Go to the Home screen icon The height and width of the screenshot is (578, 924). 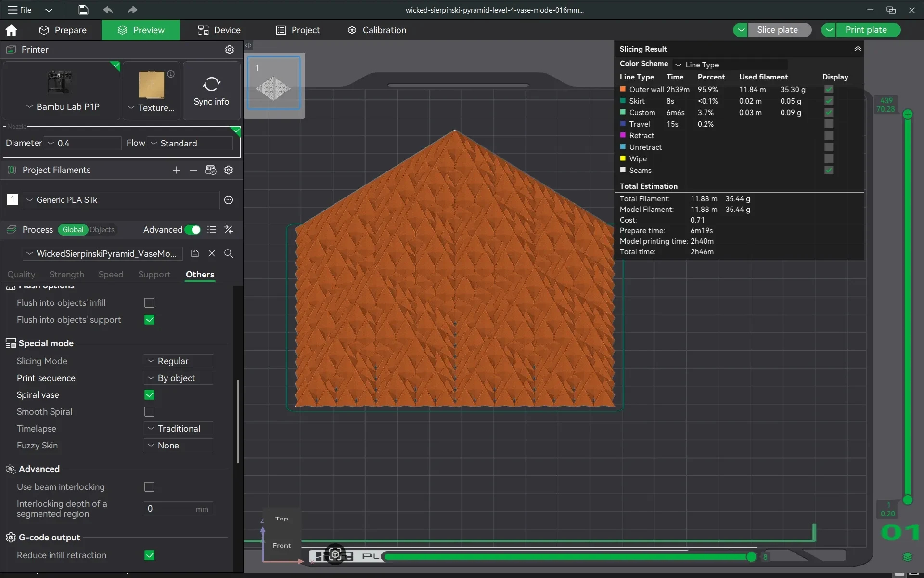[x=11, y=30]
